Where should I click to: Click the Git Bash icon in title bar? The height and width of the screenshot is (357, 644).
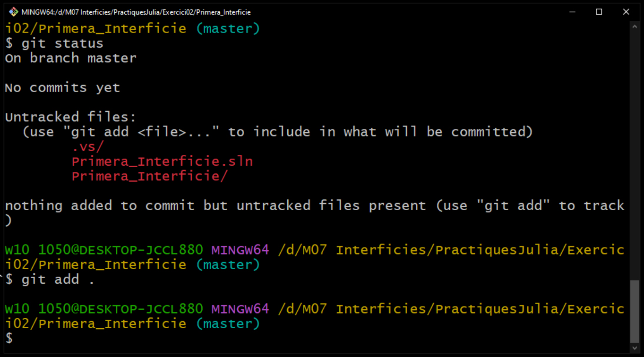[x=13, y=12]
